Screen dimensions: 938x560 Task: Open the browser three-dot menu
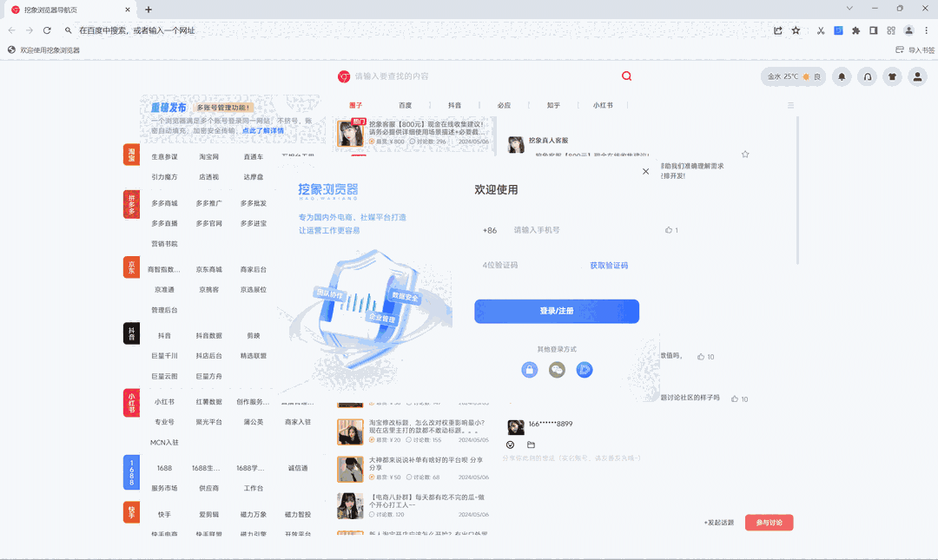pyautogui.click(x=928, y=30)
